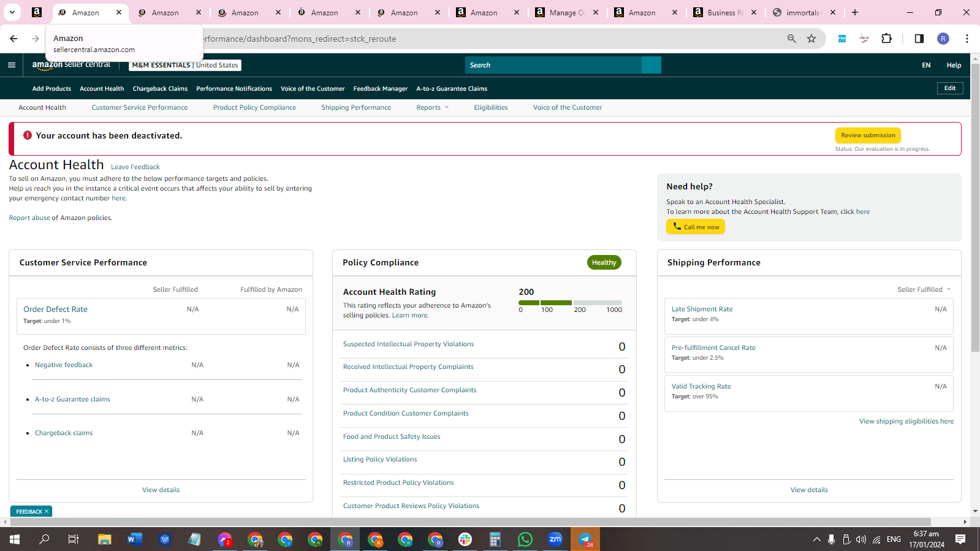Select the Account Health sub-tab
Screen dimensions: 980x551
(x=42, y=107)
